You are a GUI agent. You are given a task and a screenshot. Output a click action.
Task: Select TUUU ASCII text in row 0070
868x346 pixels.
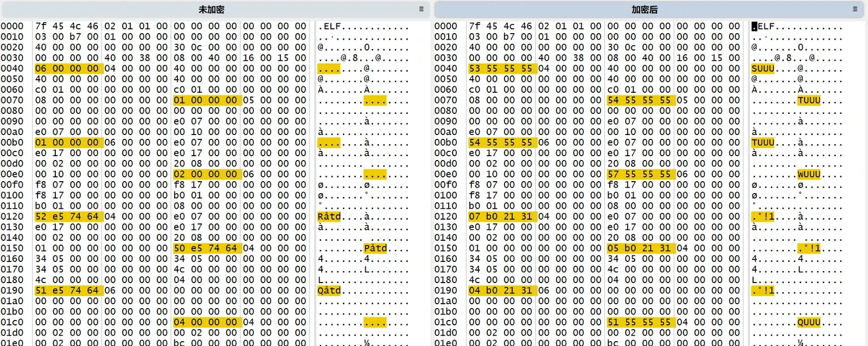[809, 100]
